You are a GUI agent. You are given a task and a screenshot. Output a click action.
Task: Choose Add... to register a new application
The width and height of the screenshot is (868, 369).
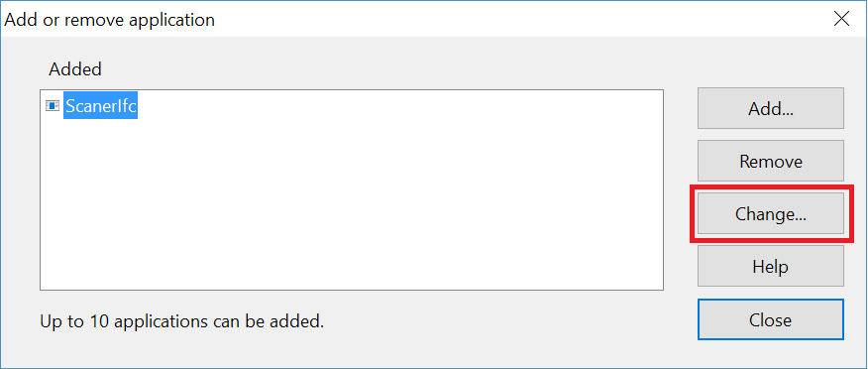pyautogui.click(x=771, y=108)
